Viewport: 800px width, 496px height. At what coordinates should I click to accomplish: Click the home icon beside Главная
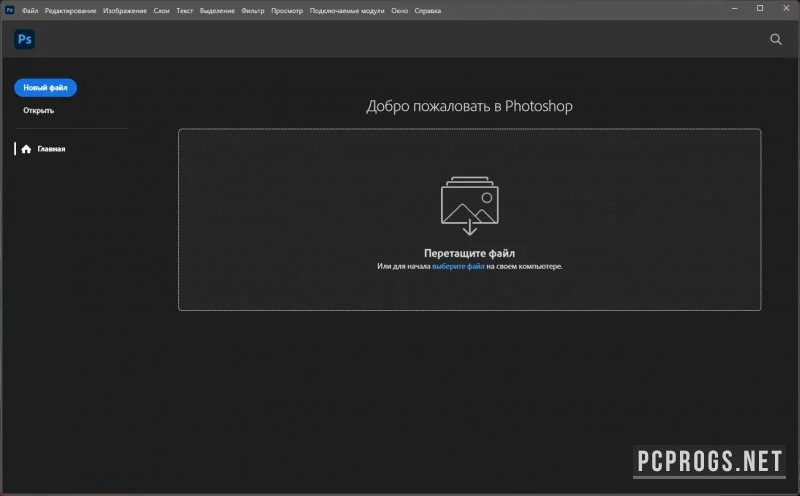[26, 149]
